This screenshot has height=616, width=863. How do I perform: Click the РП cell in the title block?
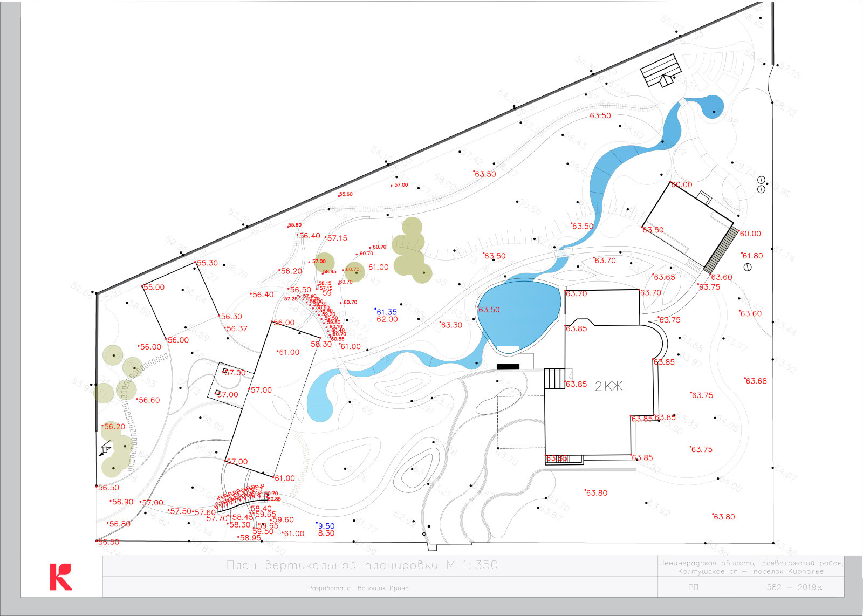693,587
